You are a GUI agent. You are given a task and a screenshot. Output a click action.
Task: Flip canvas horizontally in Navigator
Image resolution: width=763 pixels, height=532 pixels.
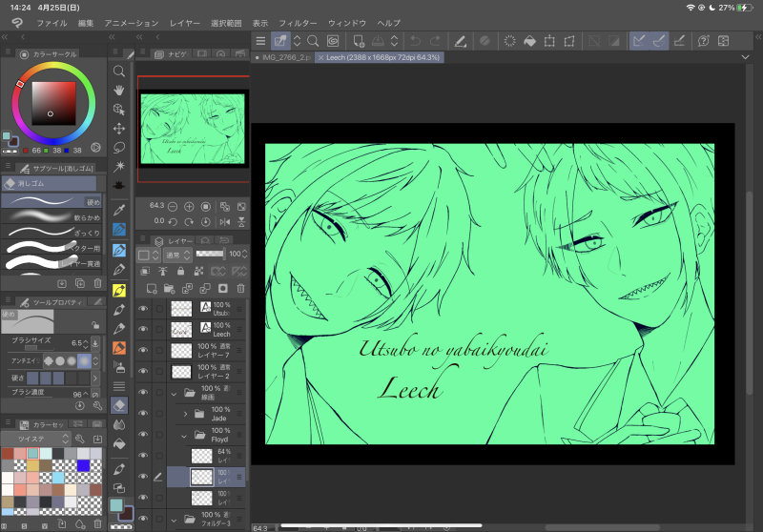pos(225,222)
